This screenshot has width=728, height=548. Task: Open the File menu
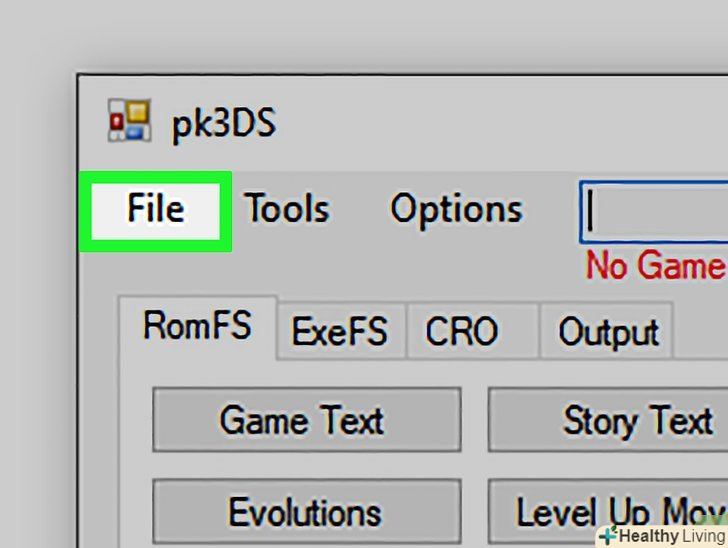pyautogui.click(x=156, y=211)
